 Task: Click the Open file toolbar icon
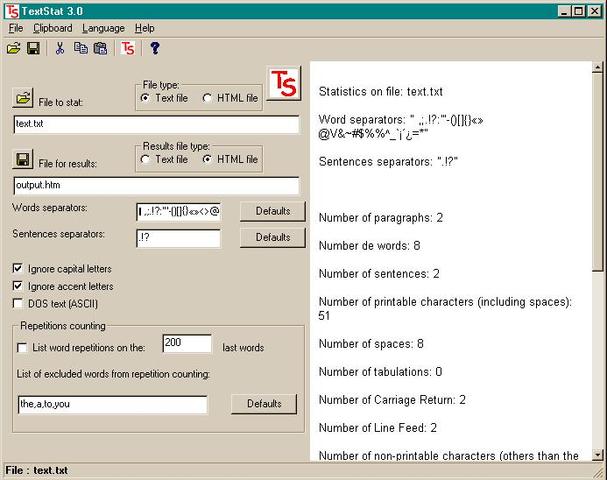[14, 48]
